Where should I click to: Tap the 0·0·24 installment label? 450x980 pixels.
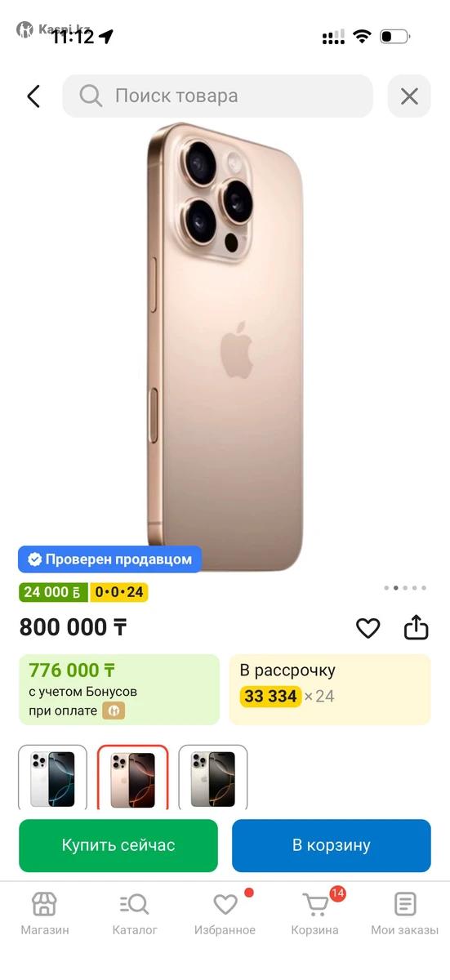click(119, 592)
